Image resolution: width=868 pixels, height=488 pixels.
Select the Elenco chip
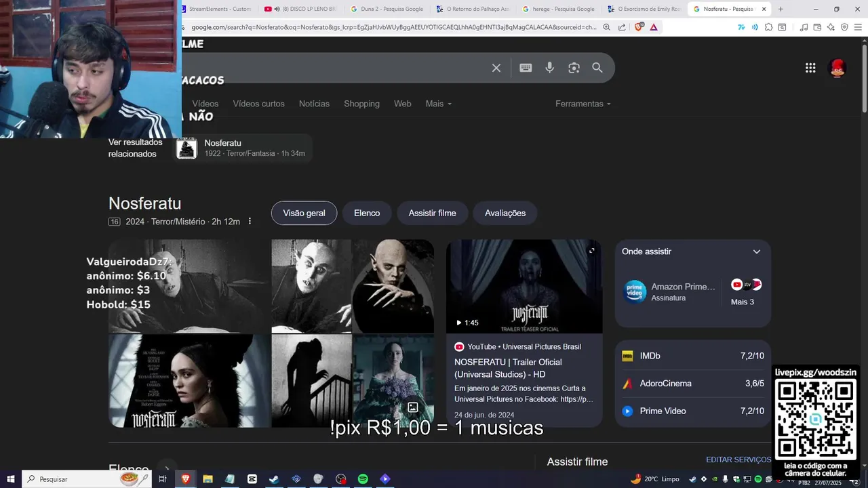[x=367, y=213]
